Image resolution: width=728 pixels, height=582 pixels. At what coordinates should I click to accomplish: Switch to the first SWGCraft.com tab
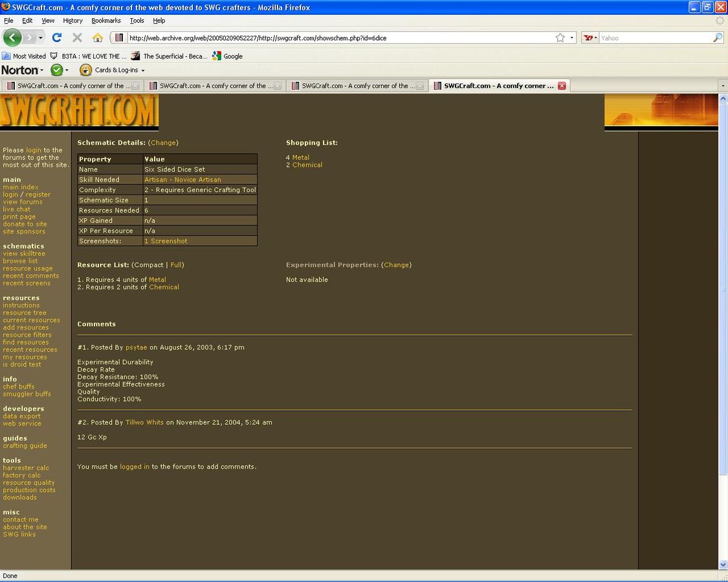pyautogui.click(x=71, y=85)
